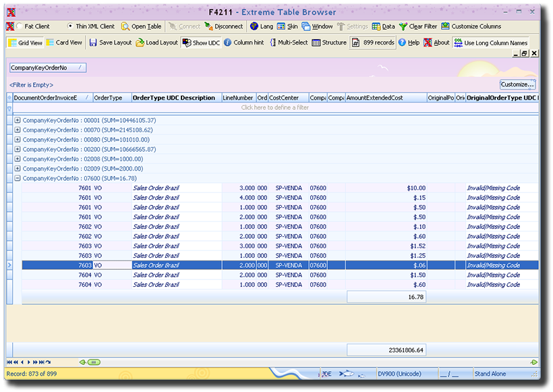Switch to Grid View
The image size is (553, 392).
click(x=25, y=43)
